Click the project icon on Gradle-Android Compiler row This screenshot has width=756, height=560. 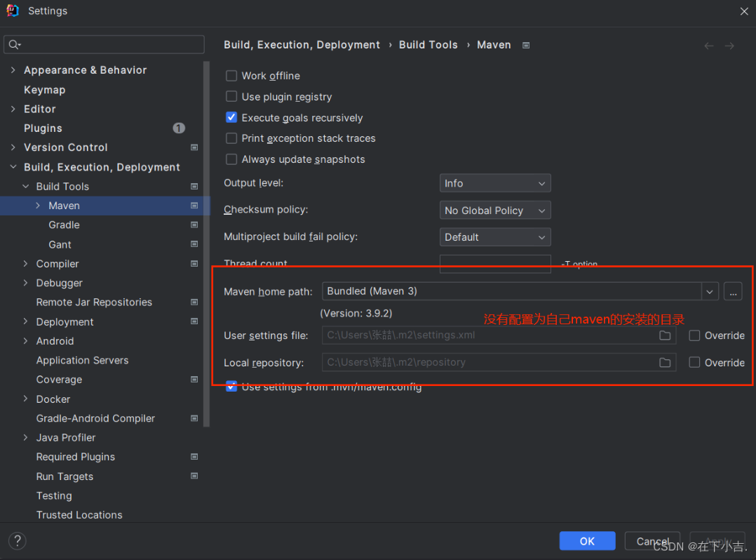tap(194, 418)
